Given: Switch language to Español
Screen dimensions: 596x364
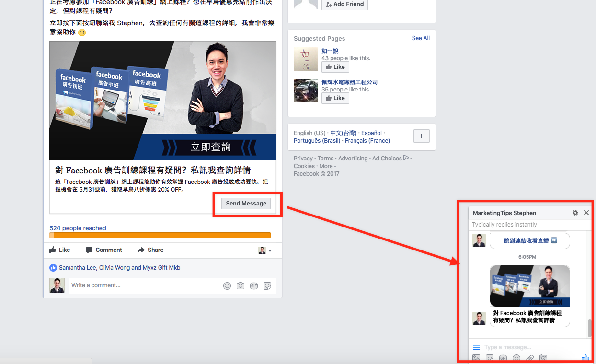Looking at the screenshot, I should point(371,133).
